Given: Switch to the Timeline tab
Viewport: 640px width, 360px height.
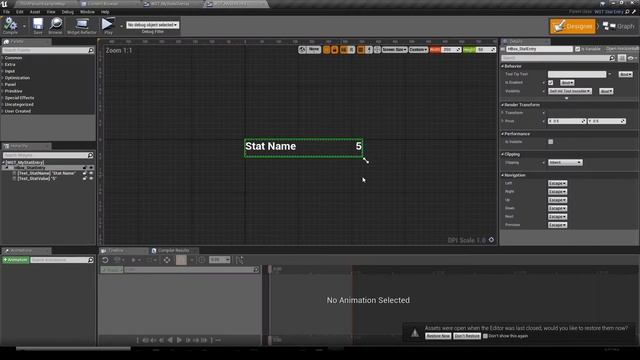Looking at the screenshot, I should [116, 251].
